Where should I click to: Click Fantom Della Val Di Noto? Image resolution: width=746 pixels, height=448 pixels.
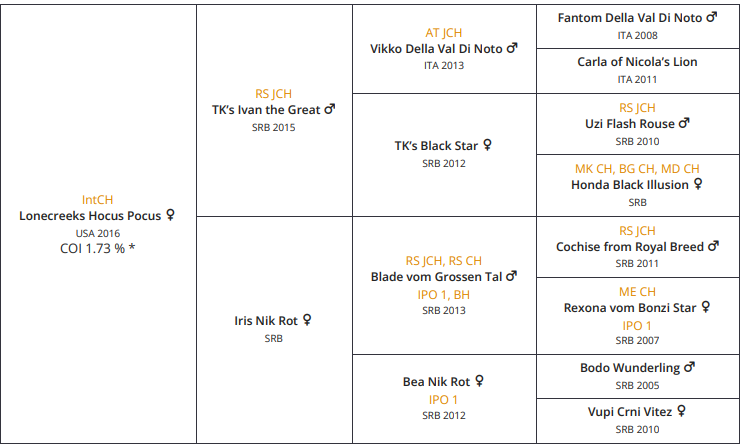click(x=630, y=18)
